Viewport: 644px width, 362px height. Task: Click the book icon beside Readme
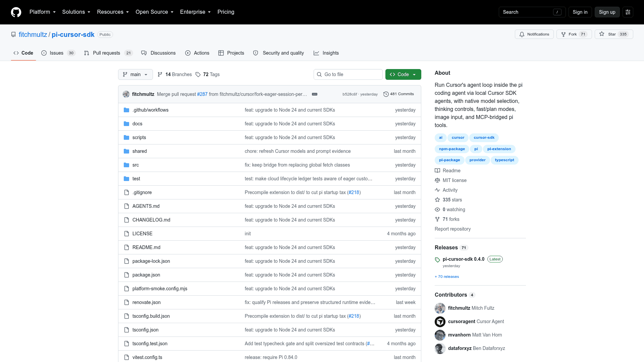[x=437, y=171]
